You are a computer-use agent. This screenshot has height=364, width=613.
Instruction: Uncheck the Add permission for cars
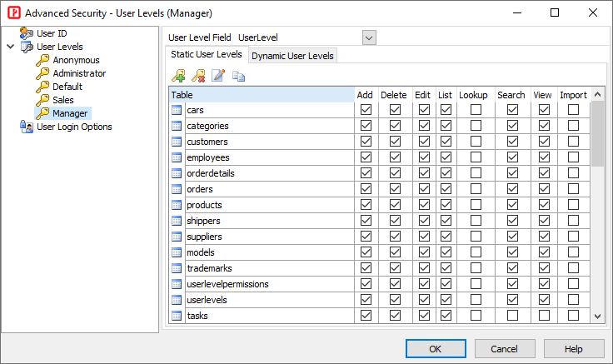point(365,110)
